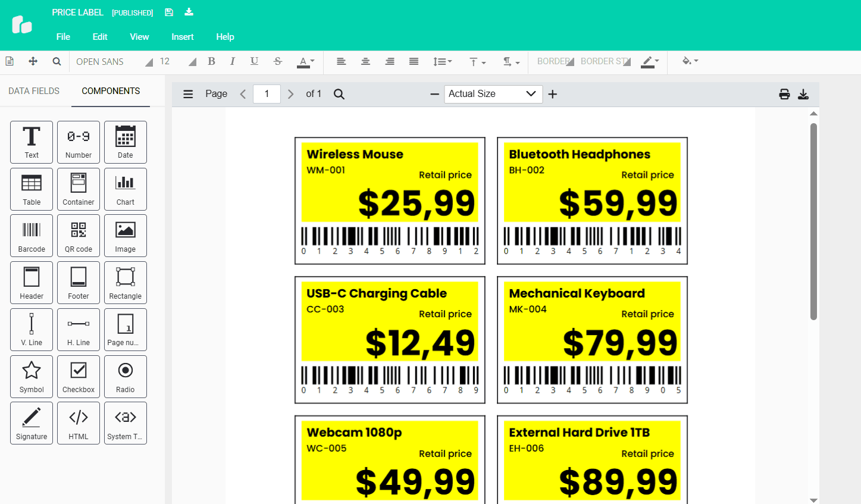861x504 pixels.
Task: Go to the previous page
Action: [x=243, y=94]
